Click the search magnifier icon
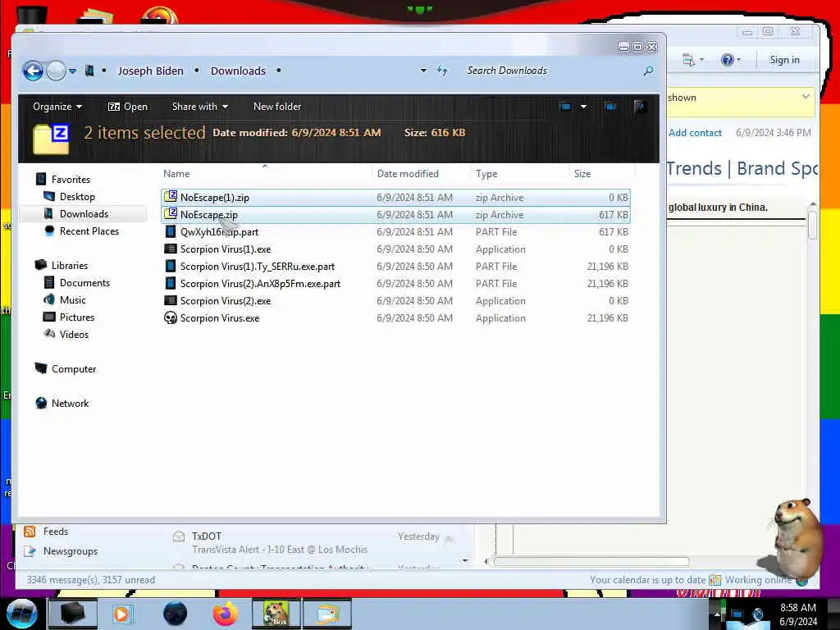The width and height of the screenshot is (840, 630). (648, 71)
